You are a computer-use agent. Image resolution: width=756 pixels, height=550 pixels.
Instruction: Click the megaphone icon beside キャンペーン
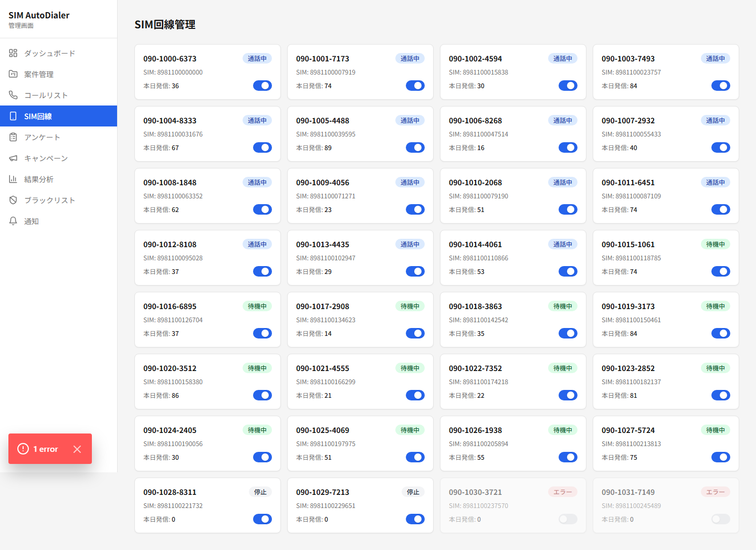(x=13, y=158)
